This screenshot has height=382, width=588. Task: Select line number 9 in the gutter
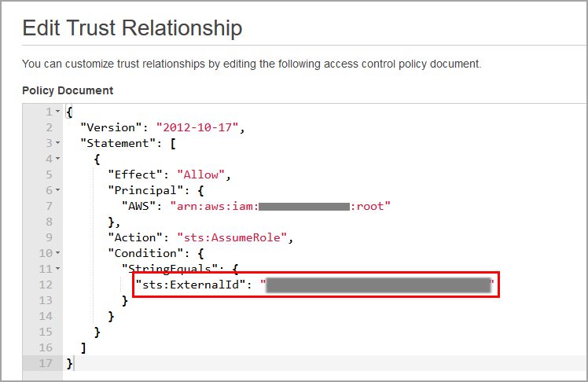(48, 237)
